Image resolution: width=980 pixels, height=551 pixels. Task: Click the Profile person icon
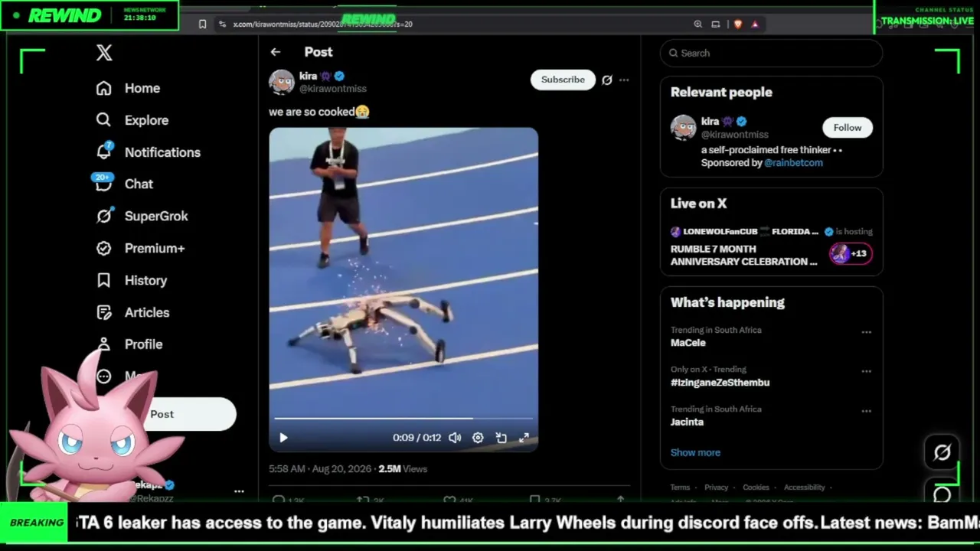click(x=104, y=344)
